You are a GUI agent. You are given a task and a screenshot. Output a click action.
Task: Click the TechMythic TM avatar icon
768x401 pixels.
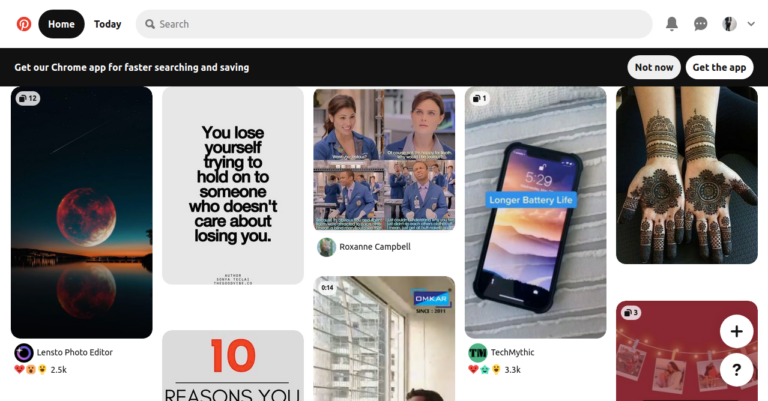(478, 353)
